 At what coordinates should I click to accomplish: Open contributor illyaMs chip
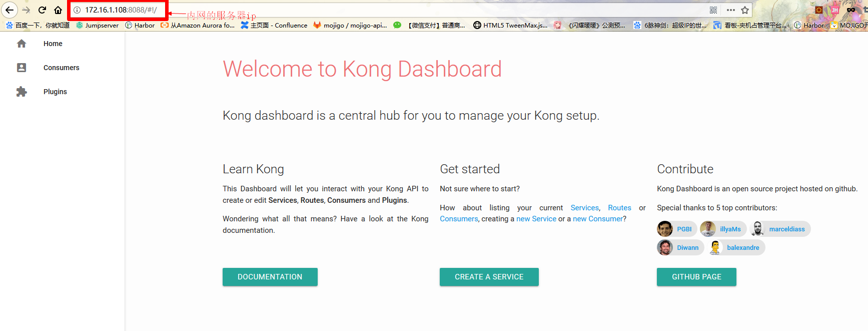[723, 229]
